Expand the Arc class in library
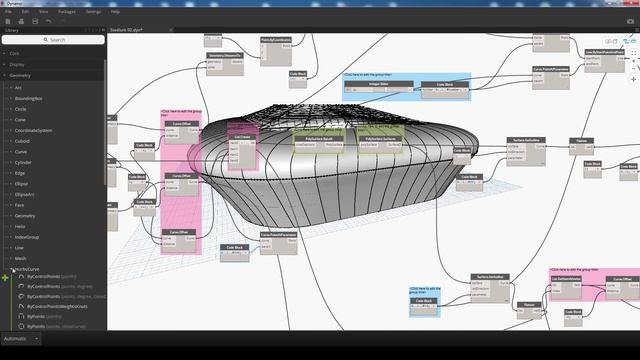The image size is (640, 360). coord(11,88)
